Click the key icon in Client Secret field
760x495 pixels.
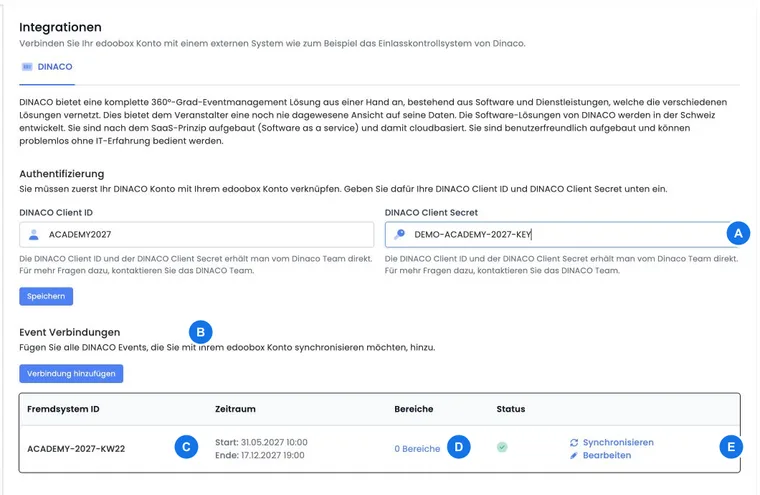399,235
